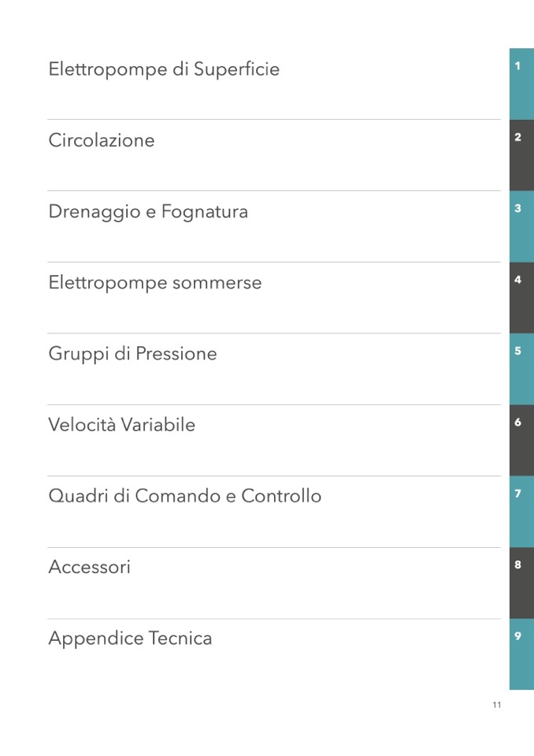Choose the dark side tab numbered 8
Screen dimensions: 534x756
click(521, 583)
